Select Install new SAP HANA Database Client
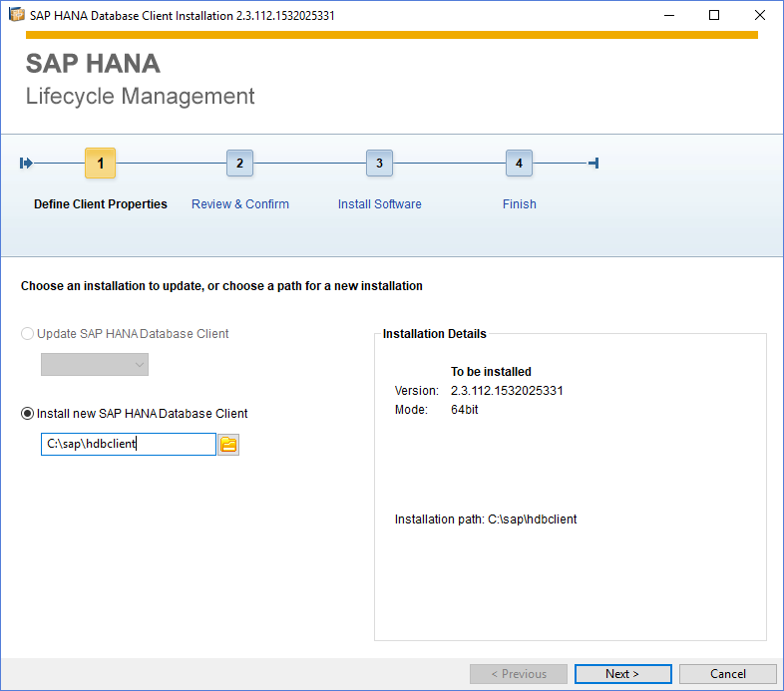Screen dimensions: 784x691 (x=134, y=414)
